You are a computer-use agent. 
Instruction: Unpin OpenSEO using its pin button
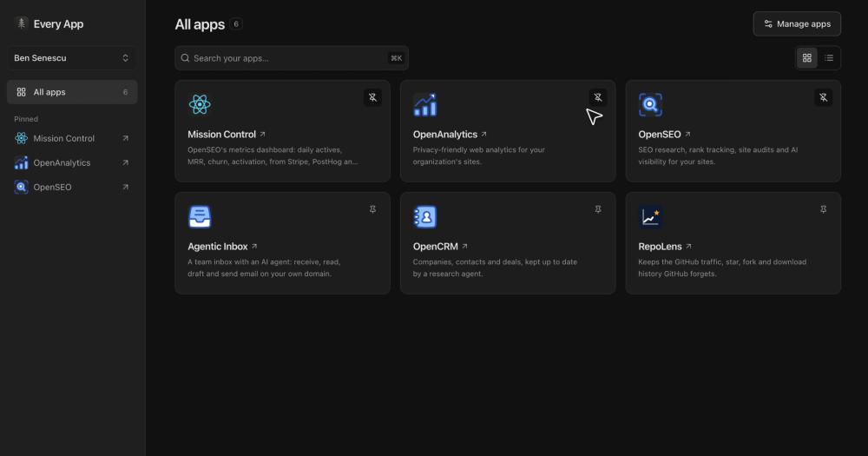[823, 97]
